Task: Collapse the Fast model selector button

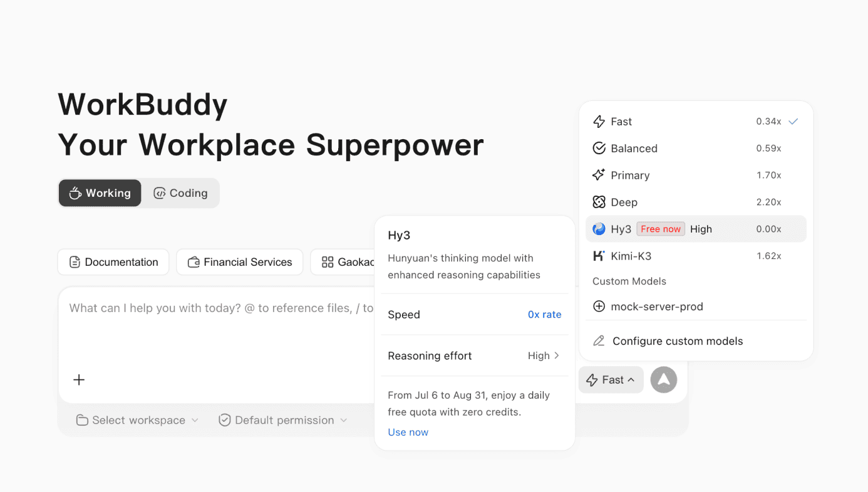Action: click(611, 380)
